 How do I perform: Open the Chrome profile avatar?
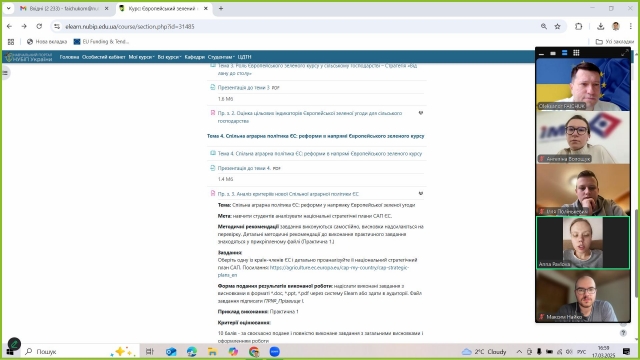pos(616,27)
